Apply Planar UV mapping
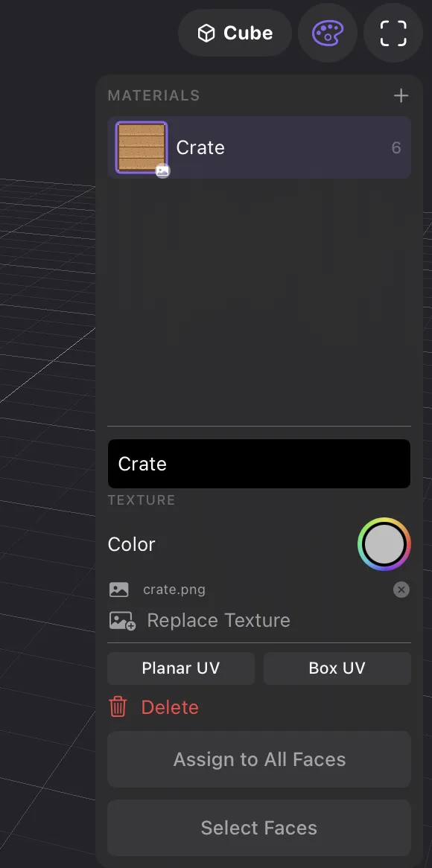Viewport: 432px width, 868px height. [181, 668]
